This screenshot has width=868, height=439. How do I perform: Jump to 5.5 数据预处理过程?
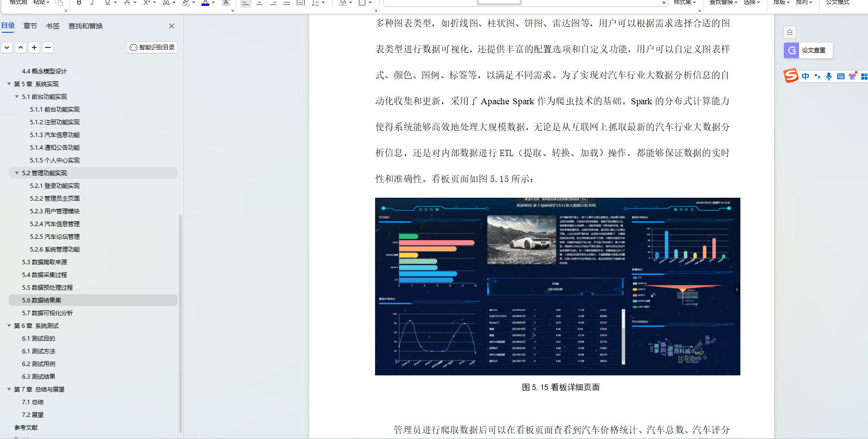[x=47, y=288]
